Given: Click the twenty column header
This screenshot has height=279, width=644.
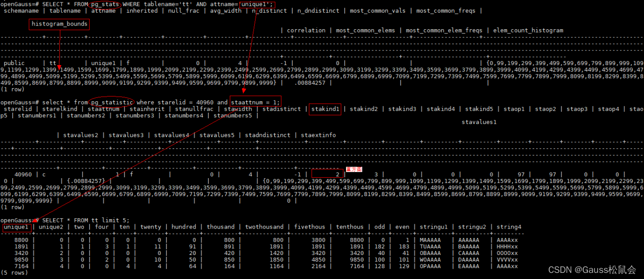Looking at the screenshot, I should (x=150, y=227).
